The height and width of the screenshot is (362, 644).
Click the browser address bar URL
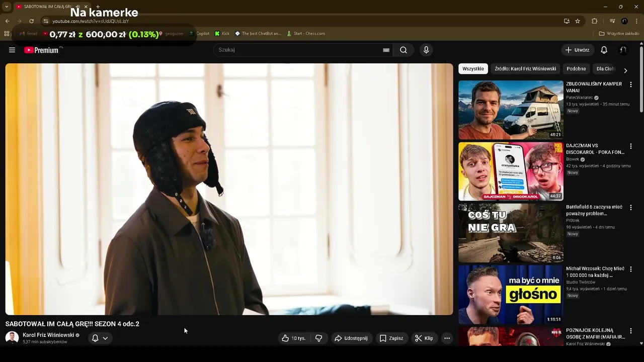click(x=91, y=21)
